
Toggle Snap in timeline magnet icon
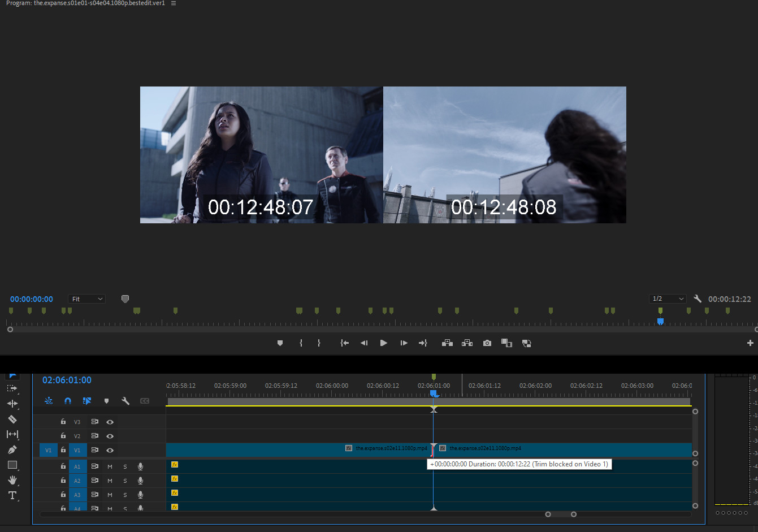click(68, 401)
